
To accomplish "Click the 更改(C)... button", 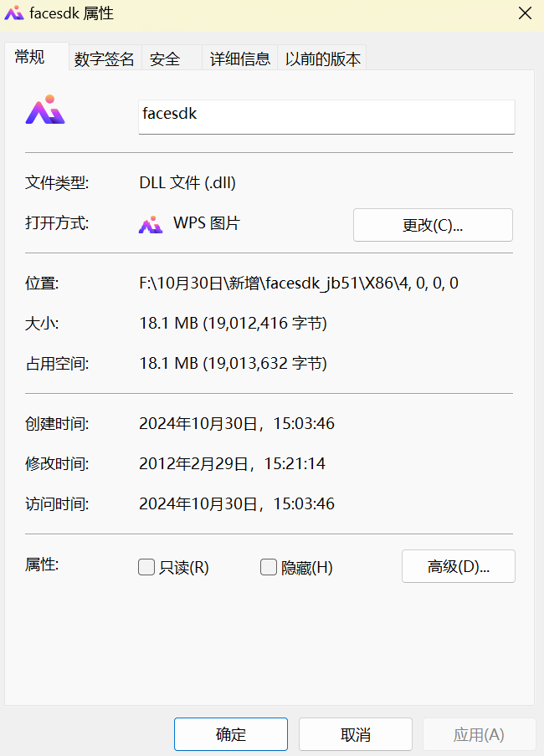I will [433, 226].
